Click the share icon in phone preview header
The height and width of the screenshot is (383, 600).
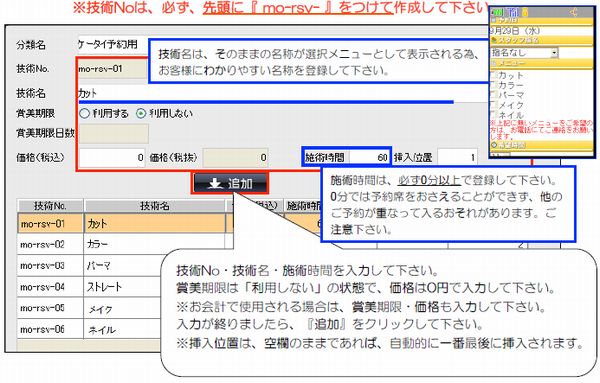tap(573, 12)
